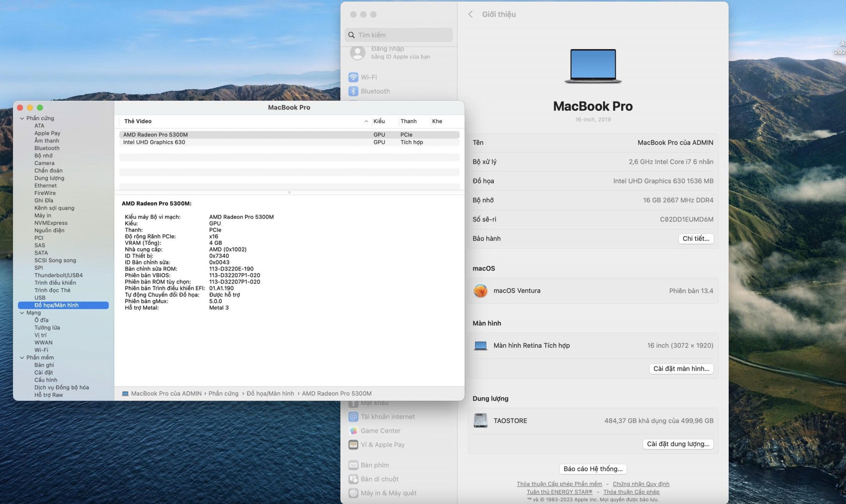Click the MacBook Pro laptop image

point(593,66)
